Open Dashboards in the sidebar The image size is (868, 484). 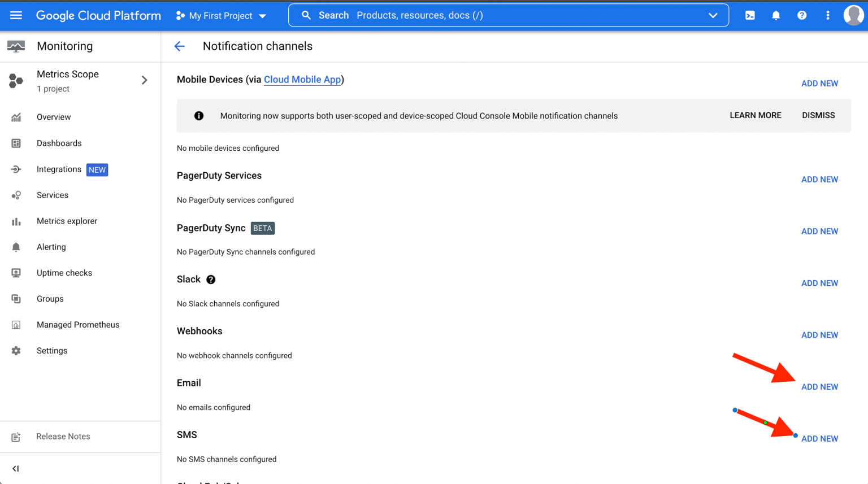[x=59, y=143]
